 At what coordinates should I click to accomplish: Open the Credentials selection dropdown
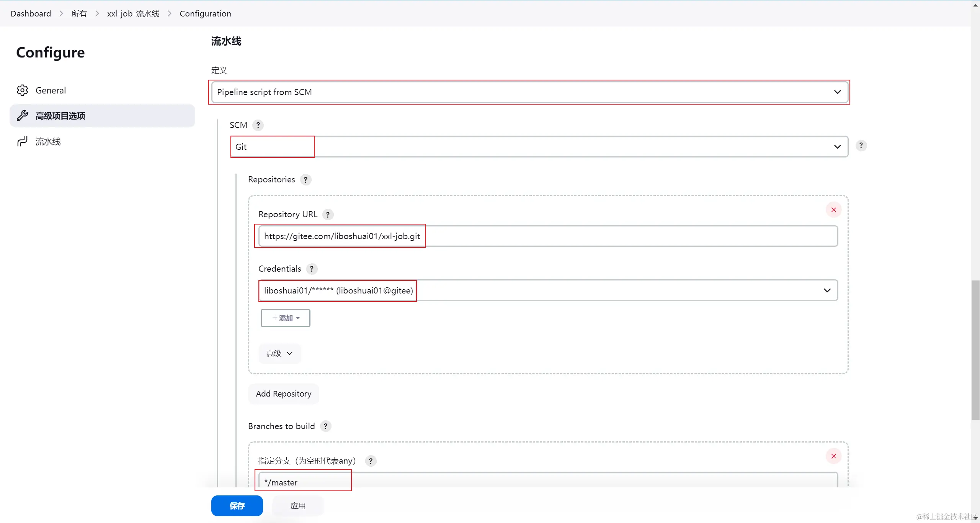547,290
